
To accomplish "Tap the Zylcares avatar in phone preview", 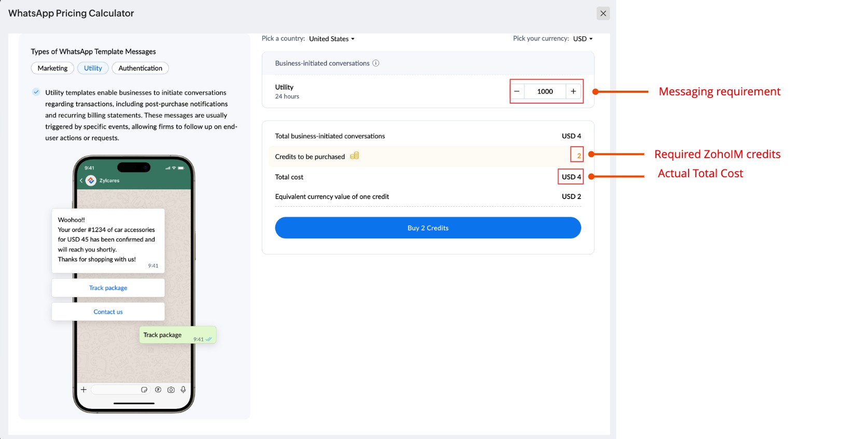I will coord(91,180).
